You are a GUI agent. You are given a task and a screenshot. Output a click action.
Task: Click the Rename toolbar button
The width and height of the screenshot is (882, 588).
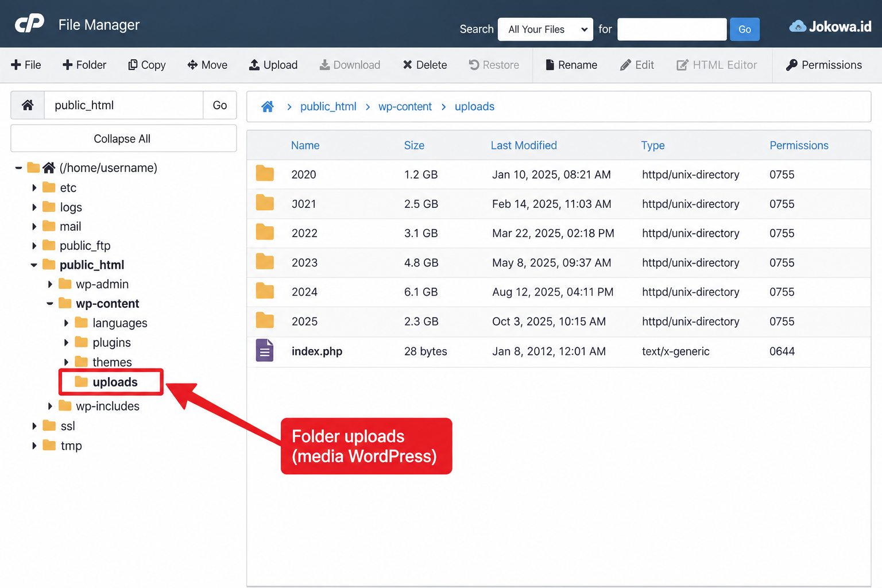571,65
